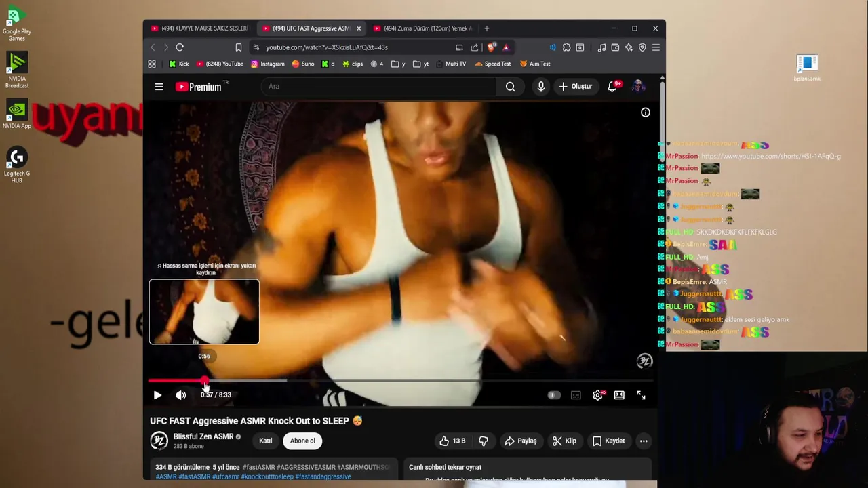Screen dimensions: 868x488
Task: Close the UFC FAST Aggressive ASMR tab
Action: [x=359, y=28]
